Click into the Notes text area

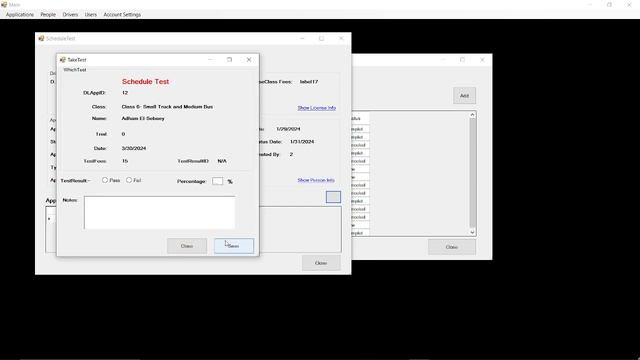[x=160, y=213]
